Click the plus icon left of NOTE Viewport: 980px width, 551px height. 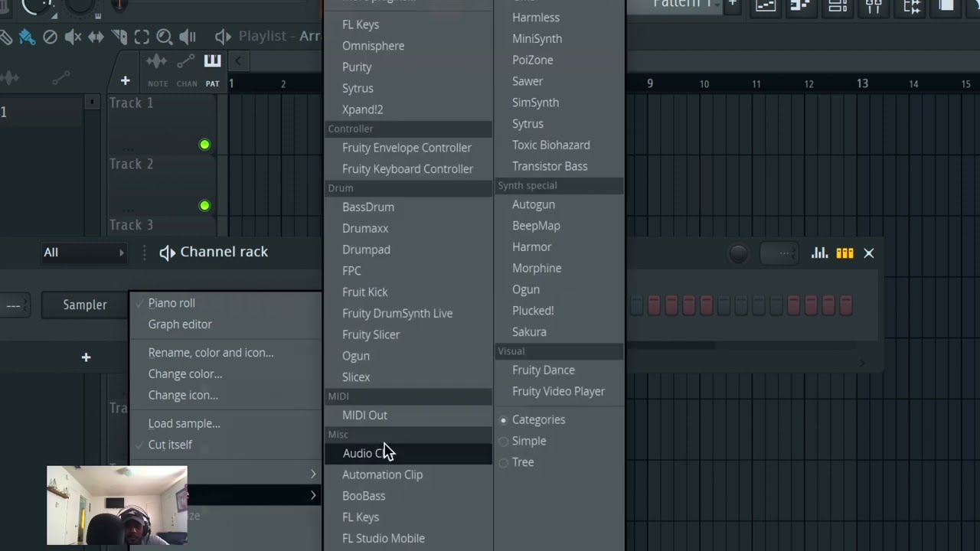[x=125, y=80]
